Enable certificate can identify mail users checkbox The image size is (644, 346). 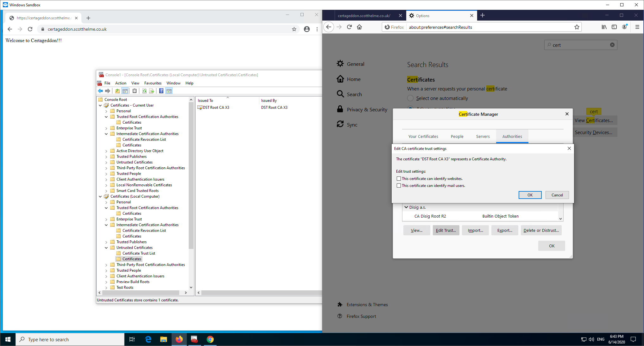point(399,186)
